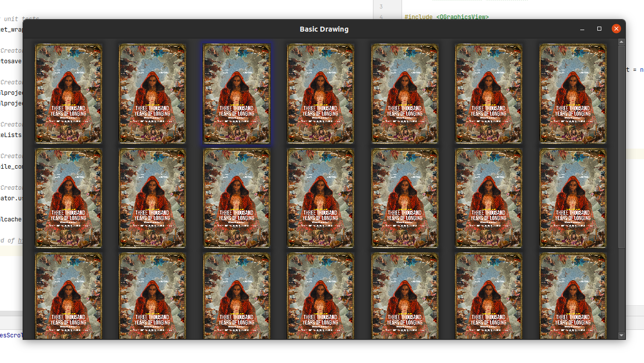644x363 pixels.
Task: Select the first poster in the middle row
Action: (69, 198)
